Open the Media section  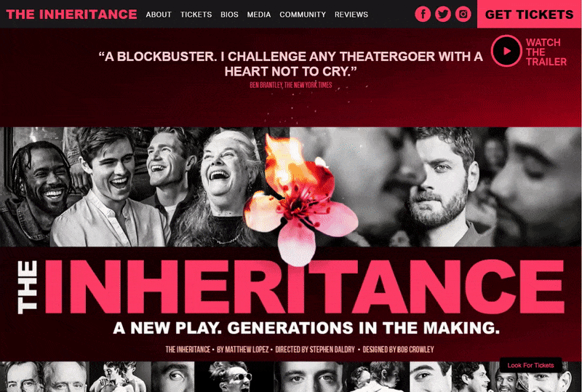259,15
